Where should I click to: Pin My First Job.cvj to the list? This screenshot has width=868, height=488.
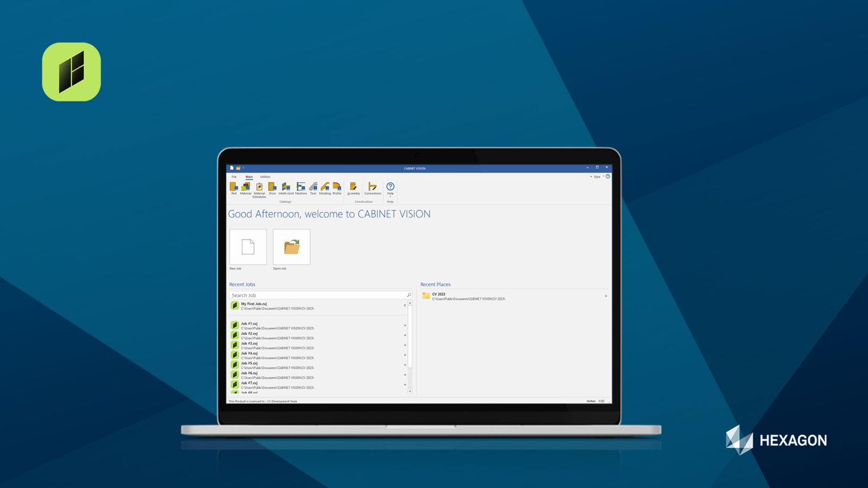[405, 305]
